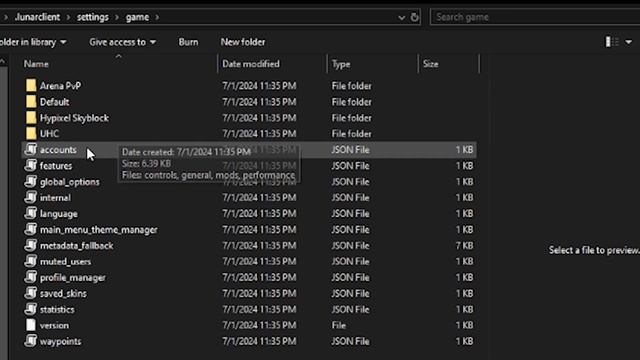Click the view layout icon
This screenshot has height=360, width=640.
tap(611, 42)
